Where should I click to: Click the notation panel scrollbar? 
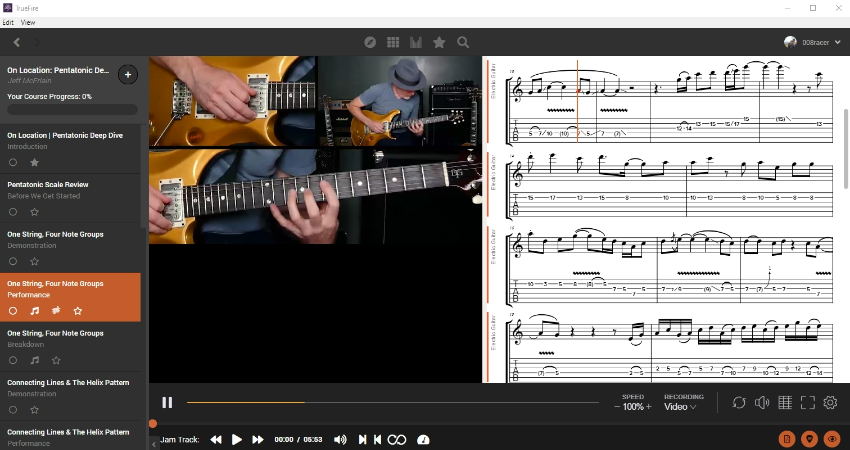click(x=846, y=149)
